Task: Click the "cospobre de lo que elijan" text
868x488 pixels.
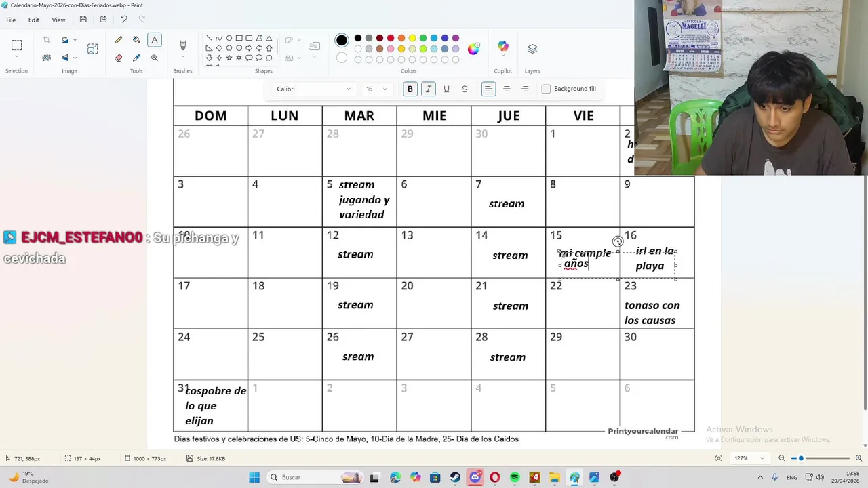Action: (x=216, y=405)
